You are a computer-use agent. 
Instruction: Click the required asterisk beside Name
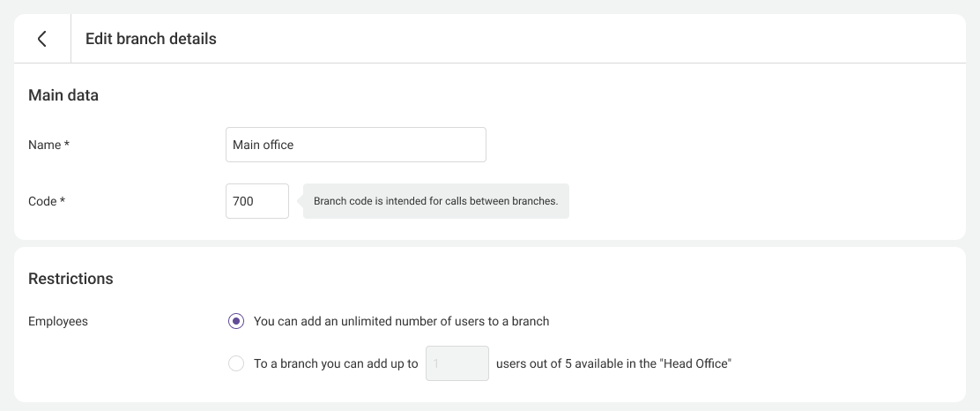pos(67,145)
